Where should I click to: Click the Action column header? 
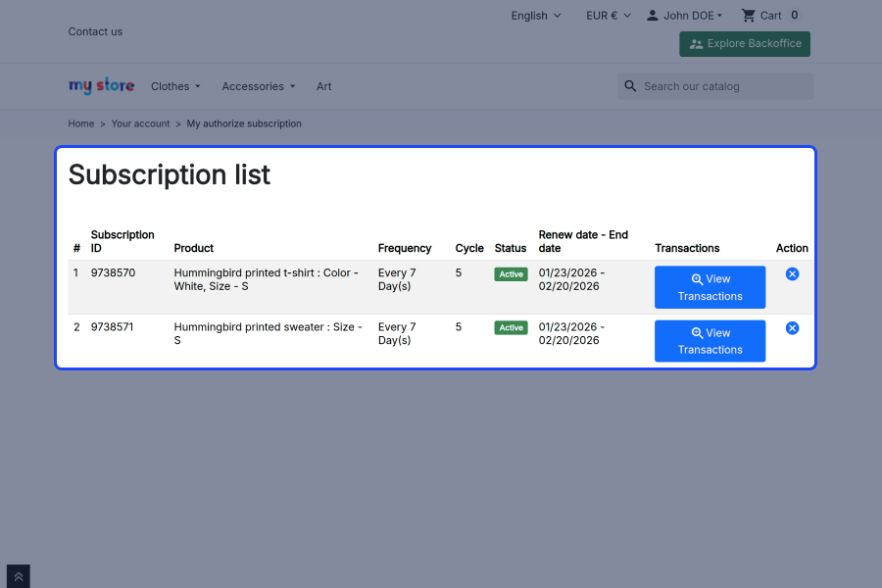tap(792, 248)
